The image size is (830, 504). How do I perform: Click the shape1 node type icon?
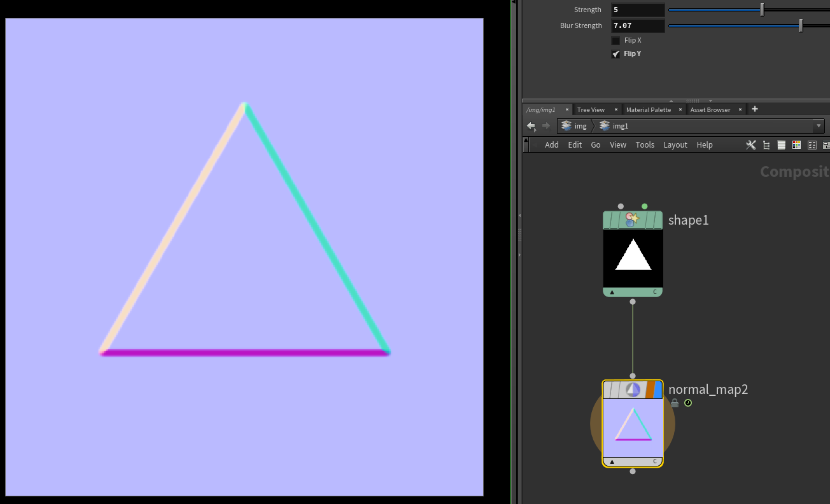[631, 220]
